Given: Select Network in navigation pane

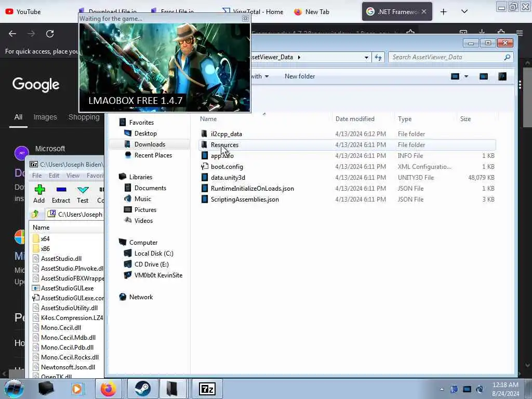Looking at the screenshot, I should click(141, 297).
